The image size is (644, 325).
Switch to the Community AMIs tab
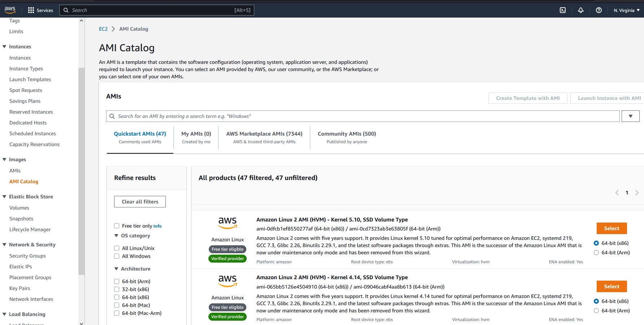click(347, 137)
